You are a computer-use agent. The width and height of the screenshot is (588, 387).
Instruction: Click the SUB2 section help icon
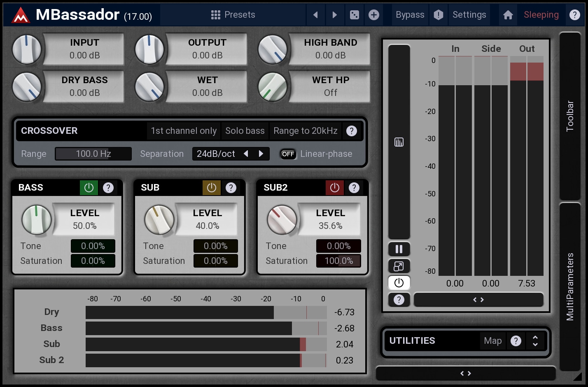click(354, 188)
